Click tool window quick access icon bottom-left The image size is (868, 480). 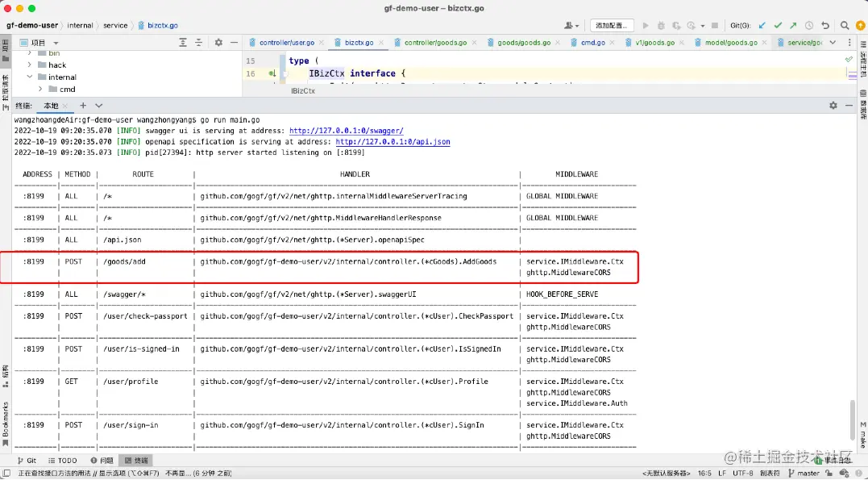pyautogui.click(x=6, y=474)
